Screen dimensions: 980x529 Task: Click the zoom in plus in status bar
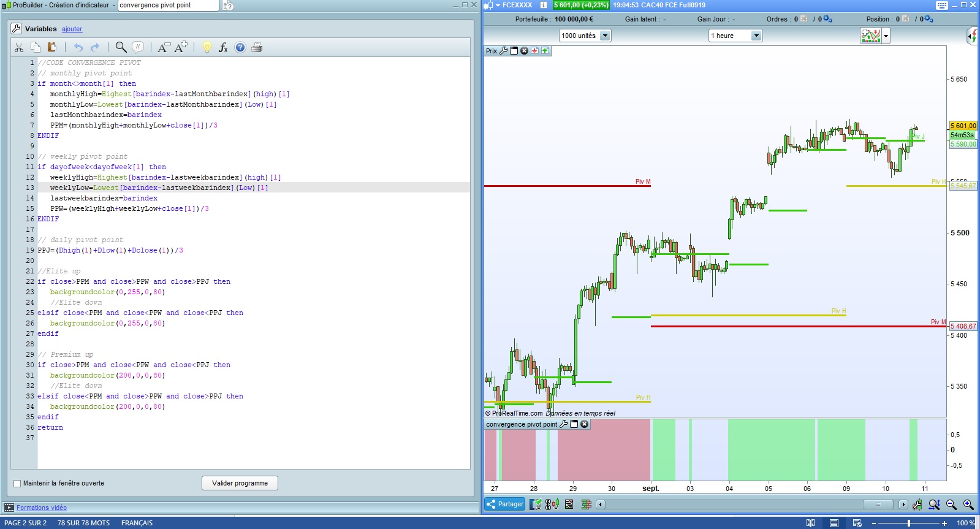(944, 523)
